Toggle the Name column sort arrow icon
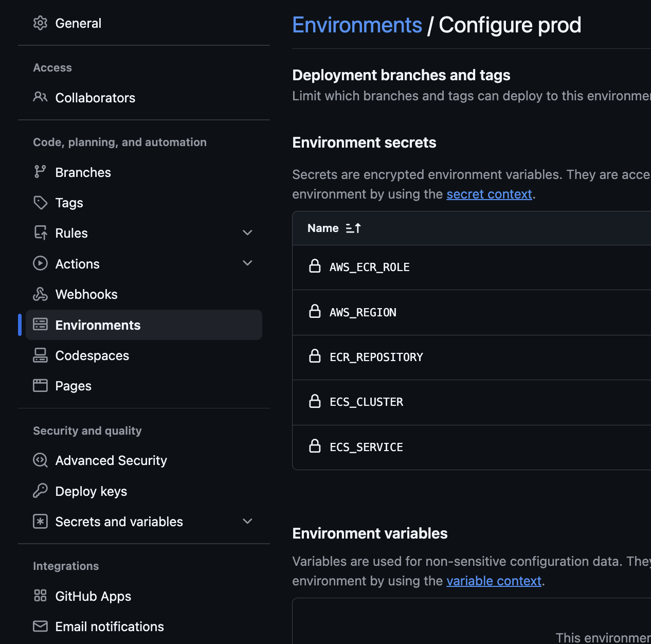The width and height of the screenshot is (651, 644). (353, 228)
